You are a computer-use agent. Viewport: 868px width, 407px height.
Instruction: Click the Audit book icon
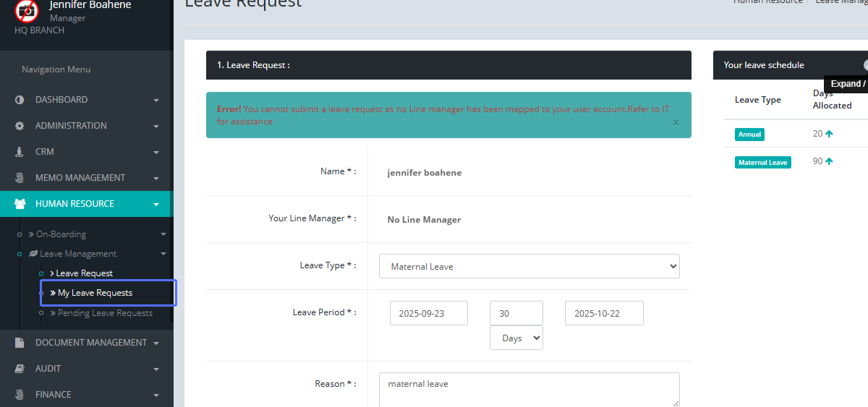click(20, 369)
